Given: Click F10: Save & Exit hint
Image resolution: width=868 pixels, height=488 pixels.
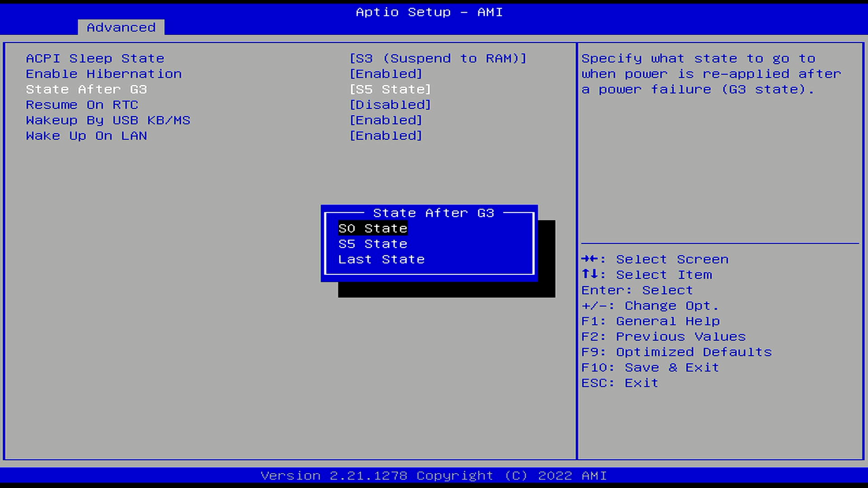Looking at the screenshot, I should coord(650,367).
